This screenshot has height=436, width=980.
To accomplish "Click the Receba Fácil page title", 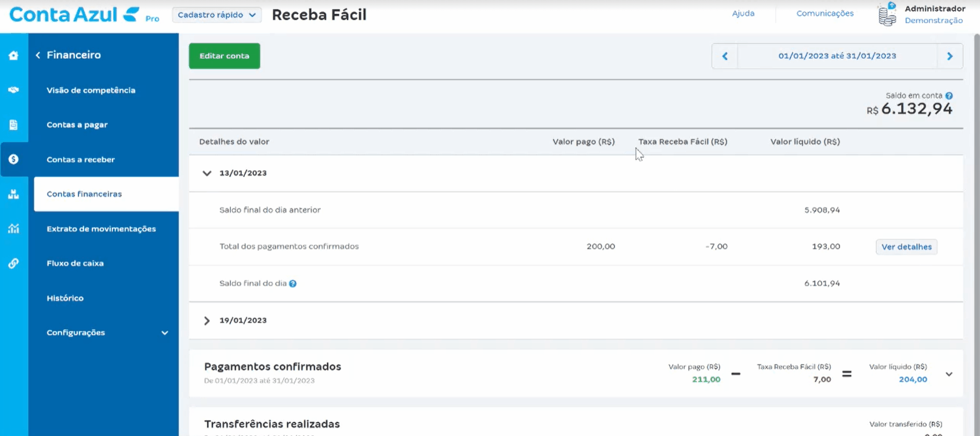I will pyautogui.click(x=319, y=15).
